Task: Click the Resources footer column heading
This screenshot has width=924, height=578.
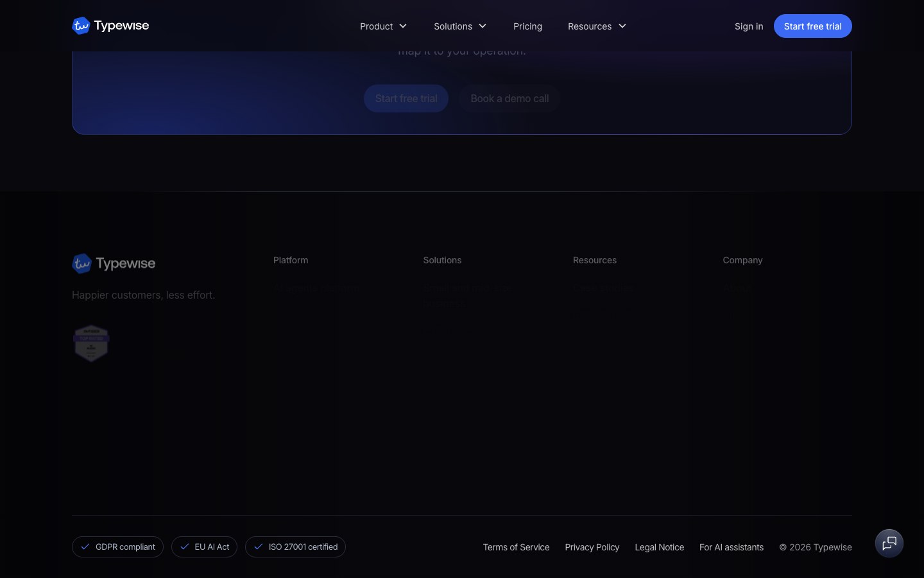Action: [x=595, y=260]
